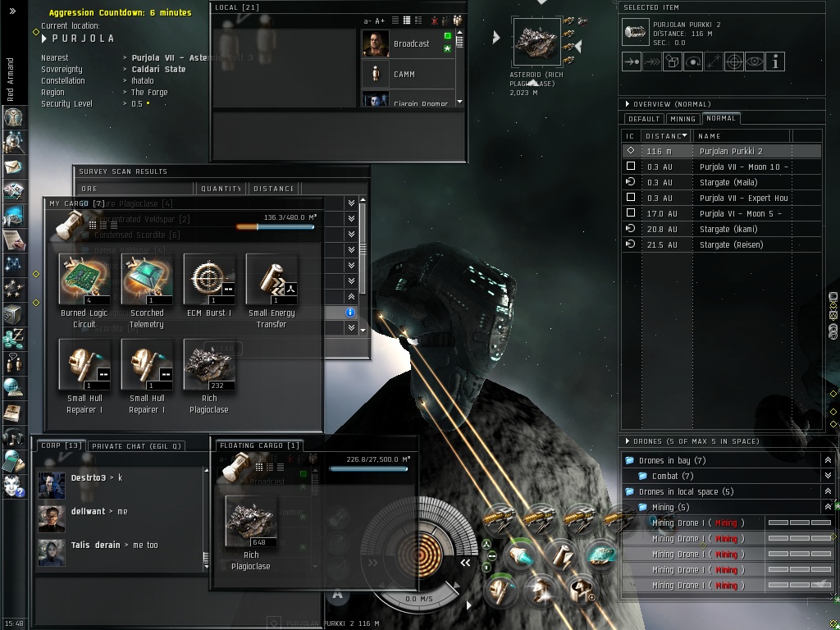Activate the teal ore module in the middle HUD row
The height and width of the screenshot is (630, 840).
pyautogui.click(x=601, y=555)
